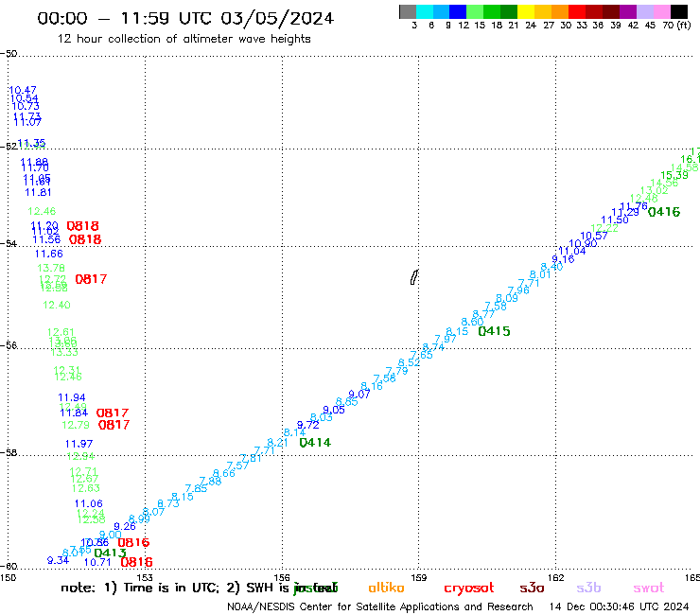Click the 'NOAA/NESDIS Center for Satellite Applications and Research' credit

click(x=380, y=606)
